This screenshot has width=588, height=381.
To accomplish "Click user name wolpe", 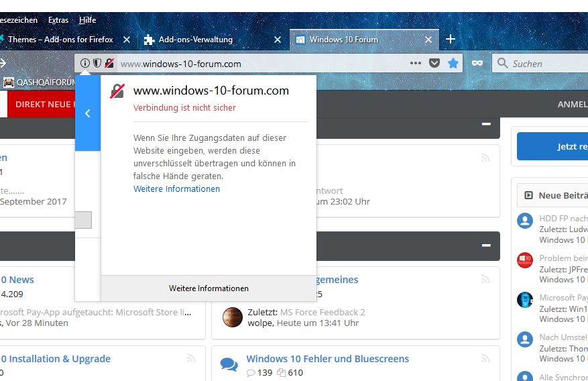I will pos(260,323).
